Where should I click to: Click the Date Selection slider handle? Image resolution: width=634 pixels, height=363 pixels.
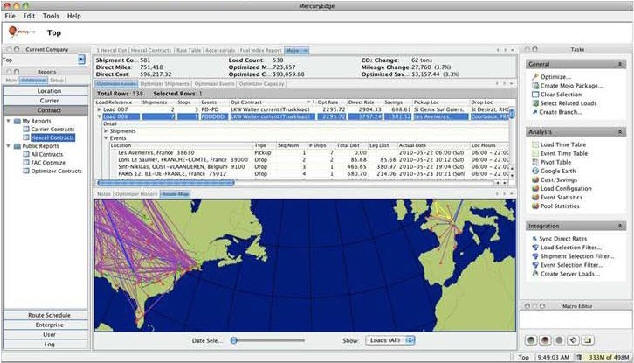(x=234, y=340)
